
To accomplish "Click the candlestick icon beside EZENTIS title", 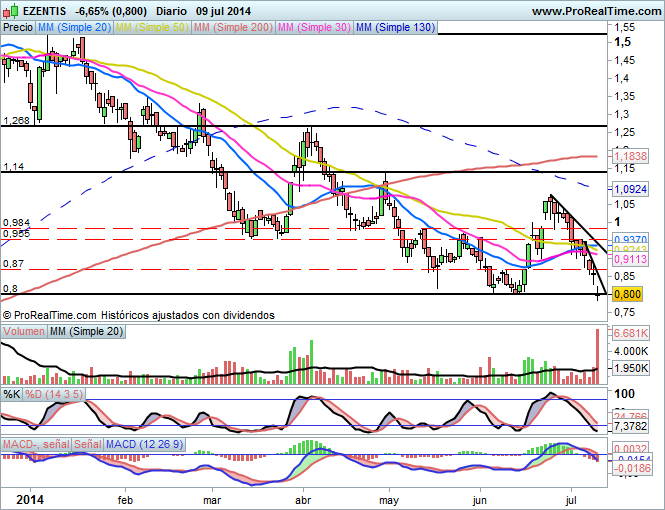I will [x=11, y=11].
